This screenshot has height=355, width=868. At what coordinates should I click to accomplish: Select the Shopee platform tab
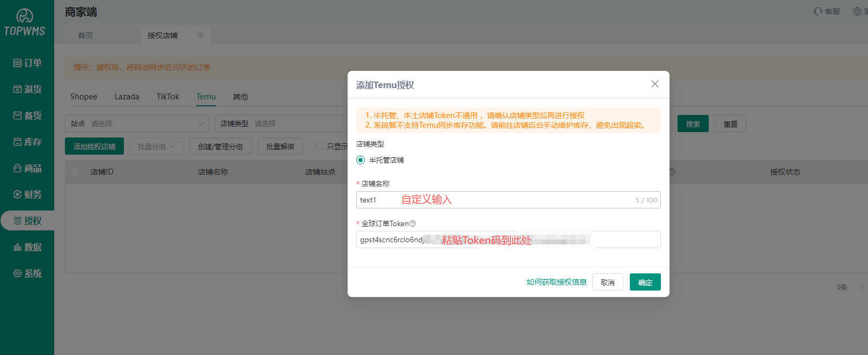(x=84, y=97)
